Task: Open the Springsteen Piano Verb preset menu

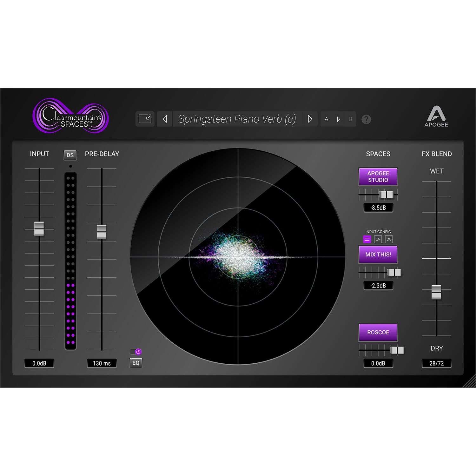Action: 237,119
